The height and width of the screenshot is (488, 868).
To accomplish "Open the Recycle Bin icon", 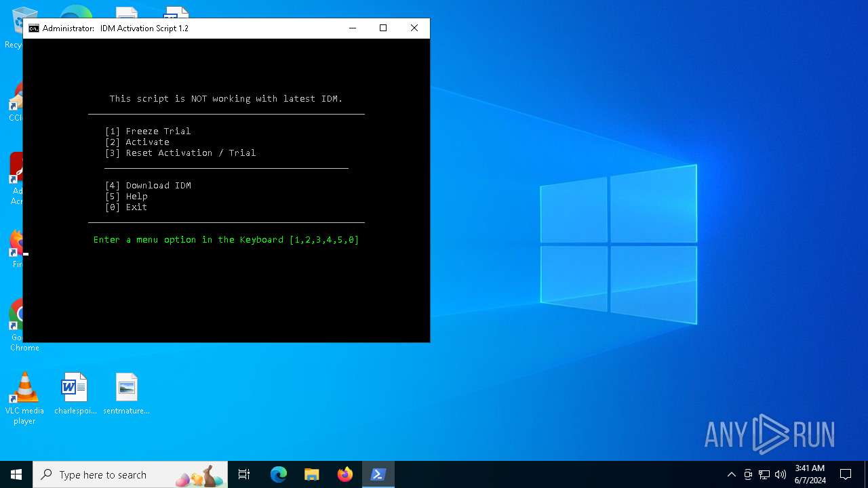I will (15, 27).
